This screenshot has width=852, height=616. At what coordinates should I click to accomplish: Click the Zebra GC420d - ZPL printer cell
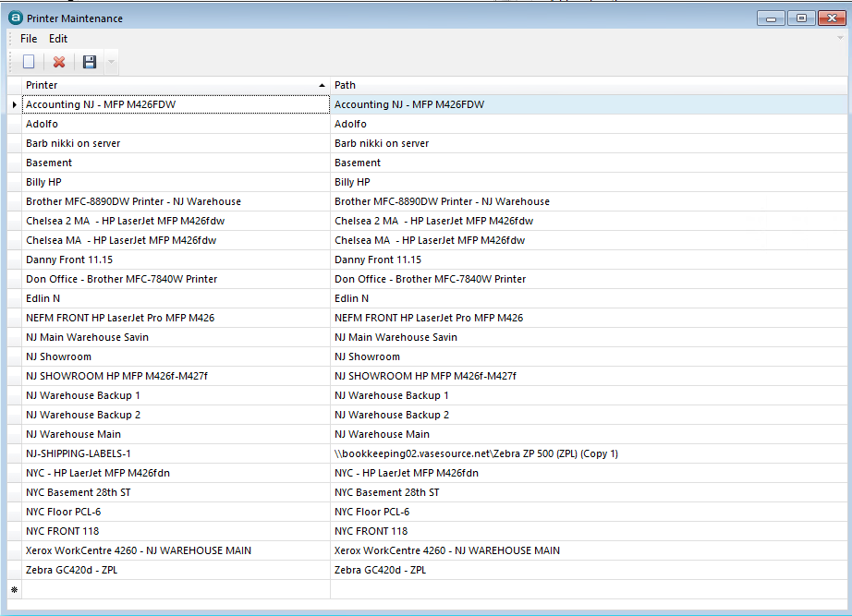[176, 570]
